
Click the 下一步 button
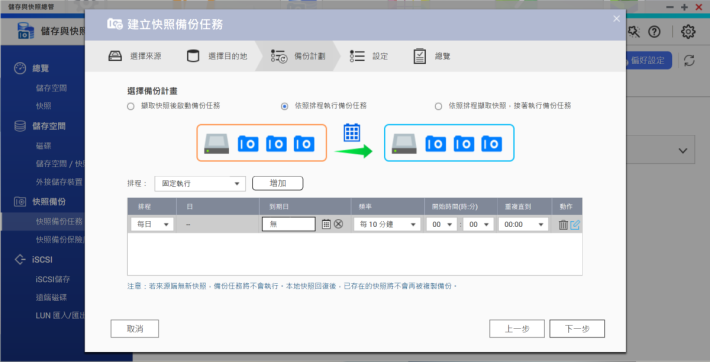pyautogui.click(x=577, y=329)
